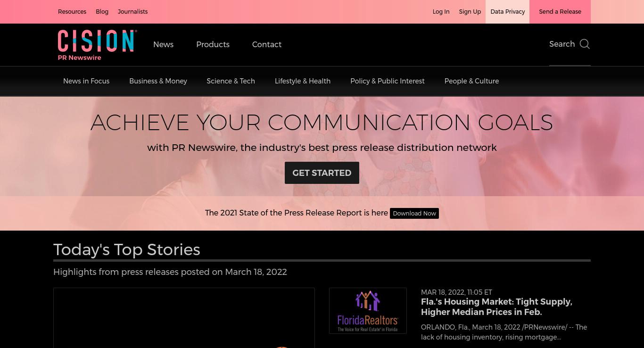Open Data Privacy

click(x=507, y=11)
